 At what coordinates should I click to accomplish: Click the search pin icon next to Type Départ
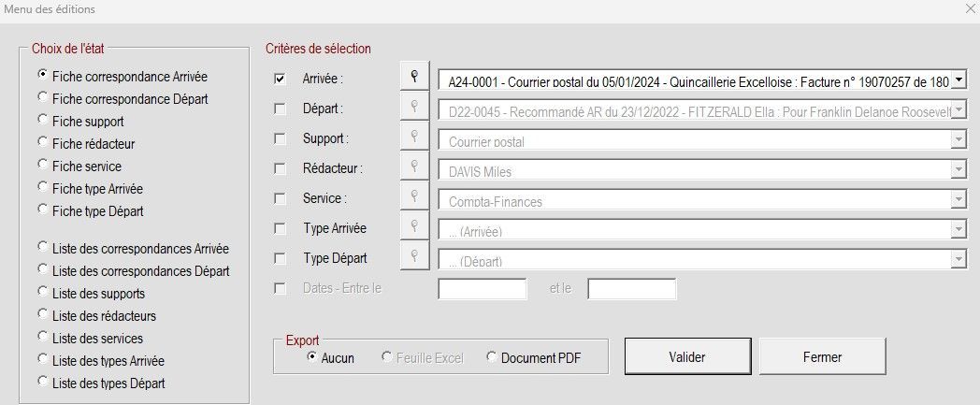point(413,258)
